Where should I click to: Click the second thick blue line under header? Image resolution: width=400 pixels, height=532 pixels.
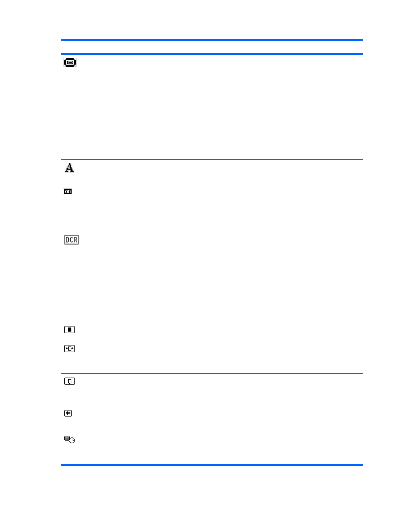tap(212, 54)
